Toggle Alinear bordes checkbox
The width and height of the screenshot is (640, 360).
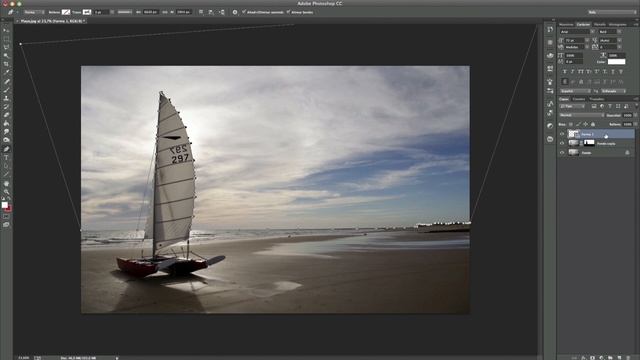pyautogui.click(x=288, y=12)
